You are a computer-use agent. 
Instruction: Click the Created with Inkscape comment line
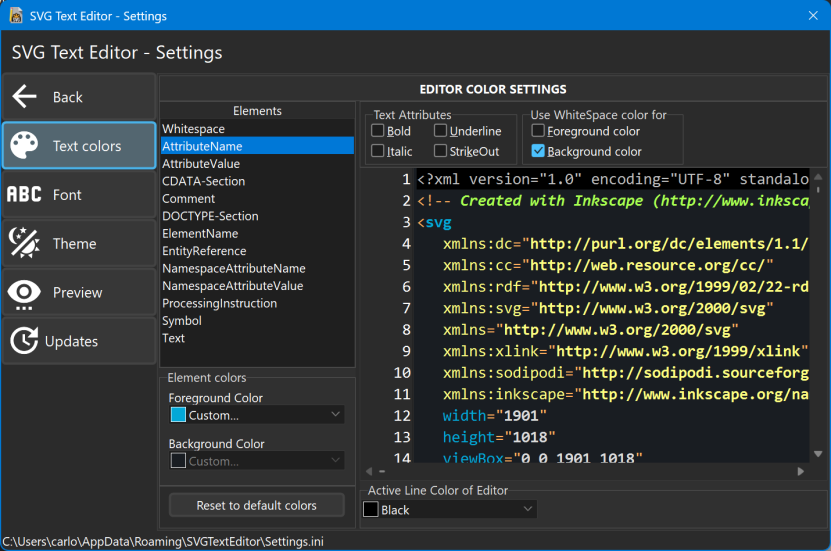point(613,201)
